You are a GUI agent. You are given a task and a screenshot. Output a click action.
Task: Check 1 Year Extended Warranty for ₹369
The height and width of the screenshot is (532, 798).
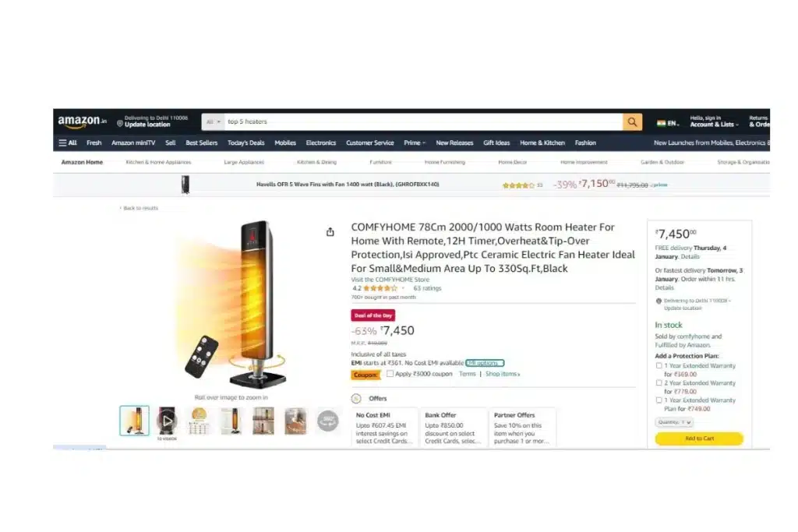coord(659,365)
